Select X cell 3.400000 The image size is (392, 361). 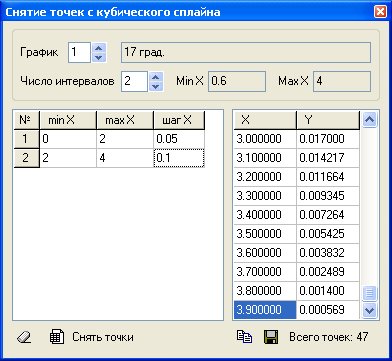point(265,215)
